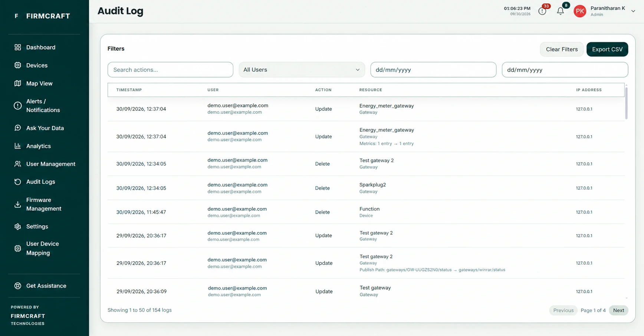Expand the Paranitharan K account chevron
644x336 pixels.
[633, 11]
